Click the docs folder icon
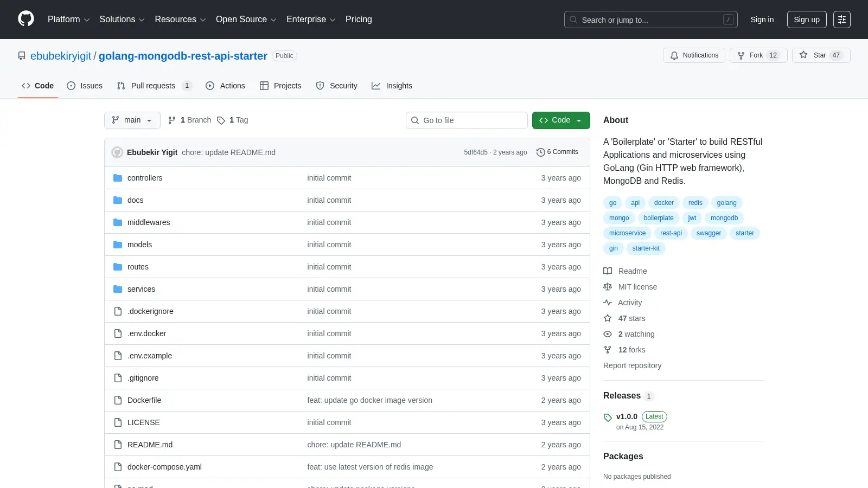The height and width of the screenshot is (488, 868). (x=118, y=200)
